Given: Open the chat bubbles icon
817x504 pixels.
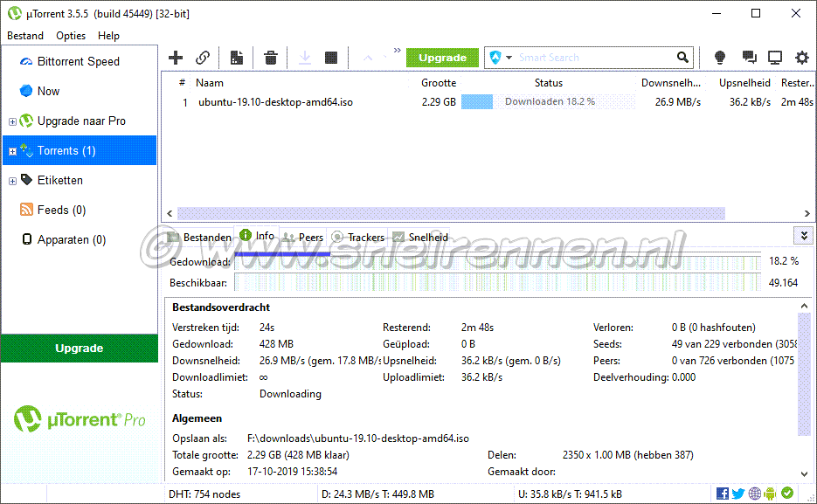Looking at the screenshot, I should click(x=749, y=58).
